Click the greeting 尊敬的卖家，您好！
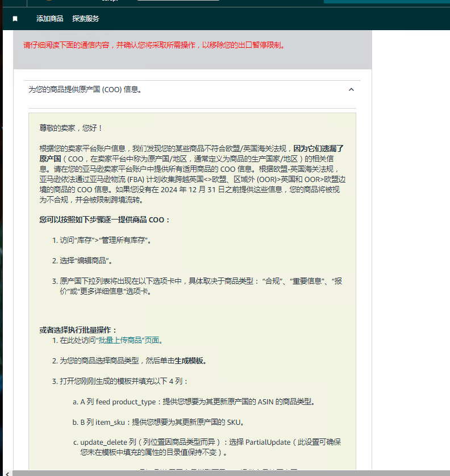 72,128
